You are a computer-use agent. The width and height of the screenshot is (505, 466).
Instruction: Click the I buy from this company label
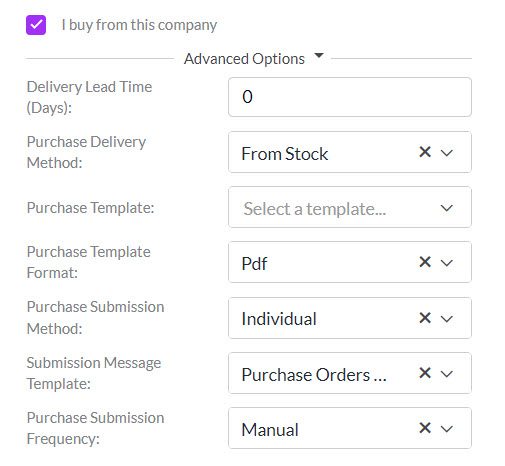click(139, 25)
